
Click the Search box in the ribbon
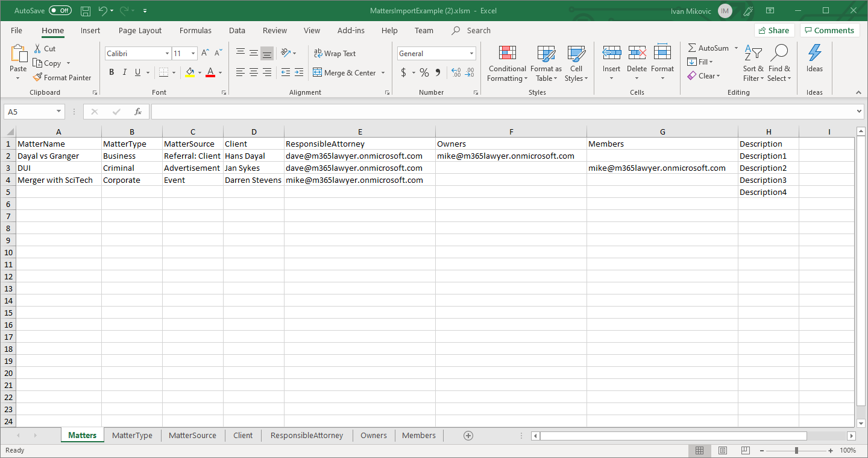coord(472,30)
